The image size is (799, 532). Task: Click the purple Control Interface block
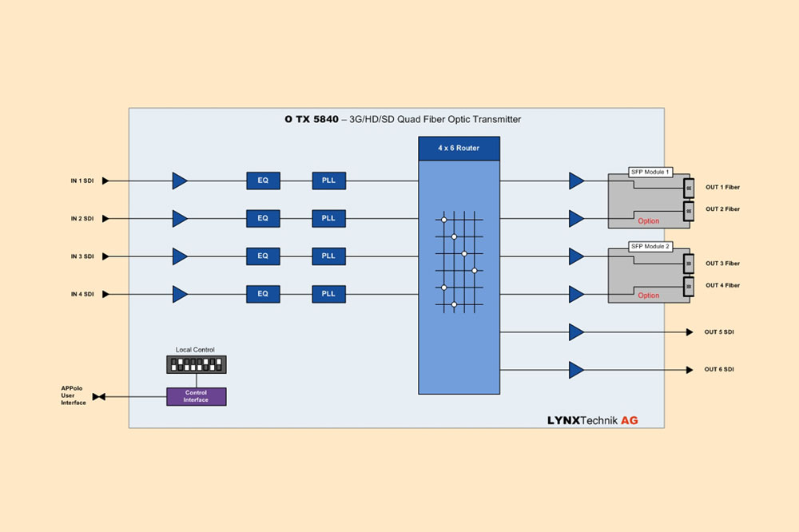[196, 396]
